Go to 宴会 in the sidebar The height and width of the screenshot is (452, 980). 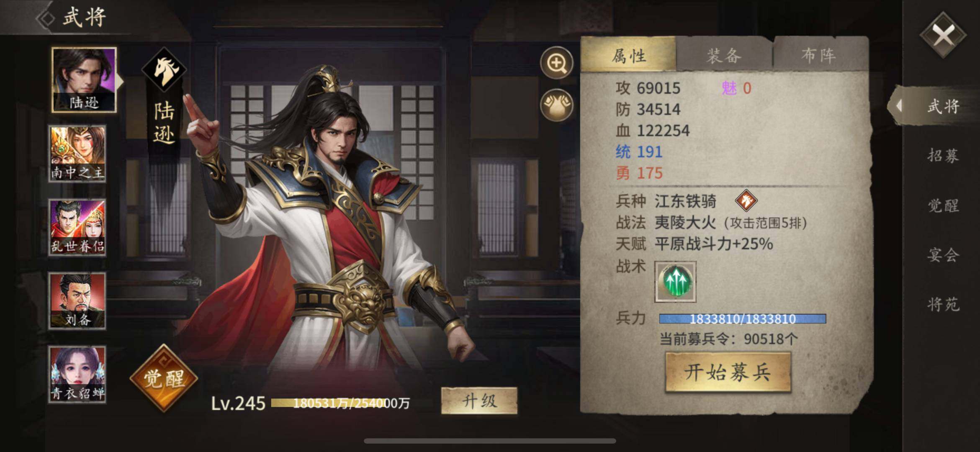[x=943, y=254]
